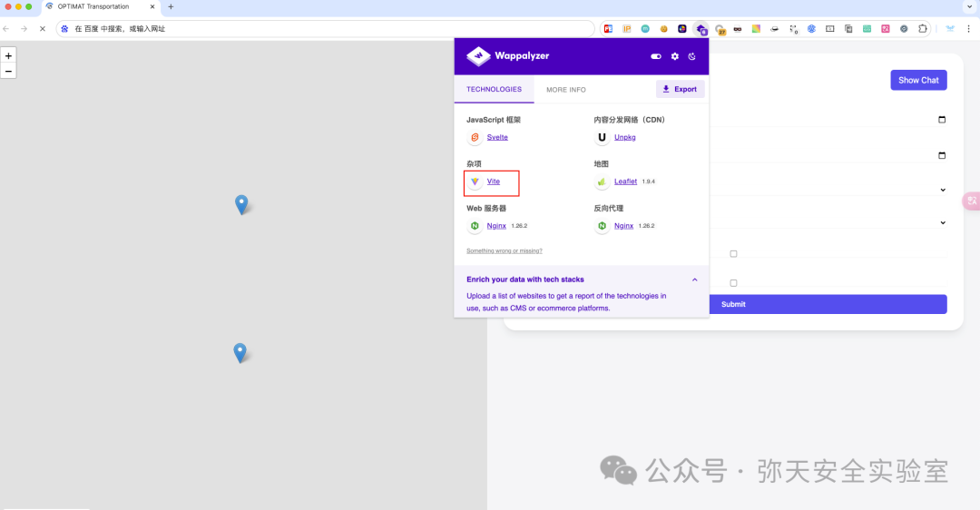Click the Export button in Wappalyzer
This screenshot has width=980, height=510.
pos(680,89)
